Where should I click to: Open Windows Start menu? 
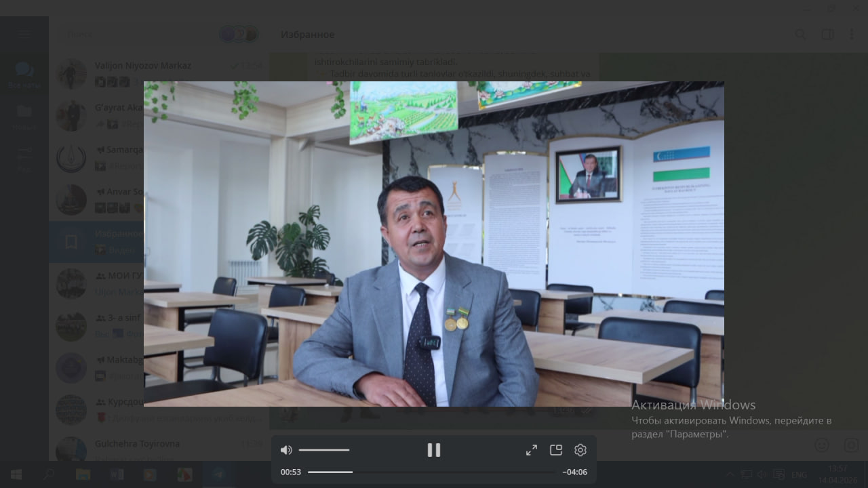(x=16, y=474)
